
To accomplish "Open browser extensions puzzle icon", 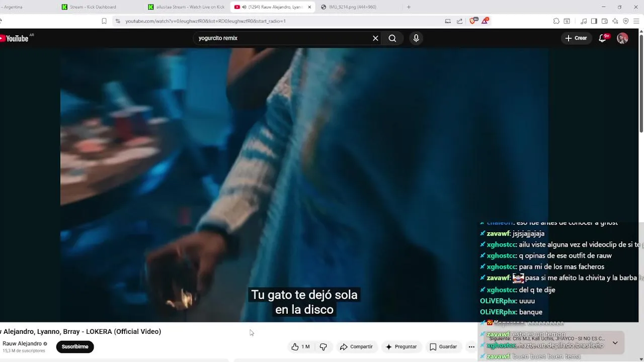I will (x=556, y=21).
